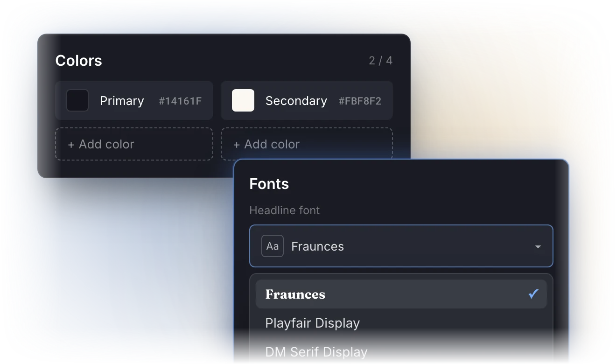
Task: Click Add color below Primary
Action: point(134,144)
